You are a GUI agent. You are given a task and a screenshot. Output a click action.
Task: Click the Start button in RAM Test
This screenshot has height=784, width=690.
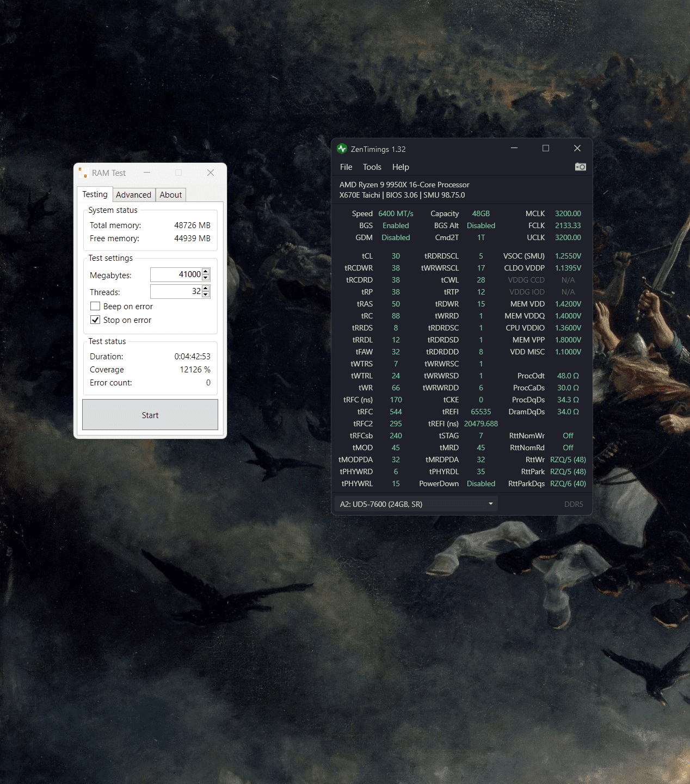click(x=150, y=415)
